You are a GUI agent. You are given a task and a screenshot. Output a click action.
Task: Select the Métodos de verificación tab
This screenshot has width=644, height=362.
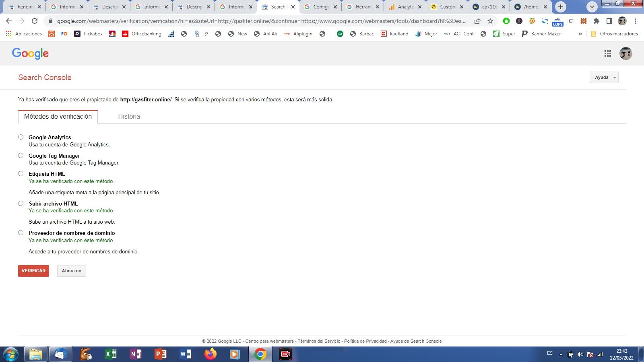(58, 117)
